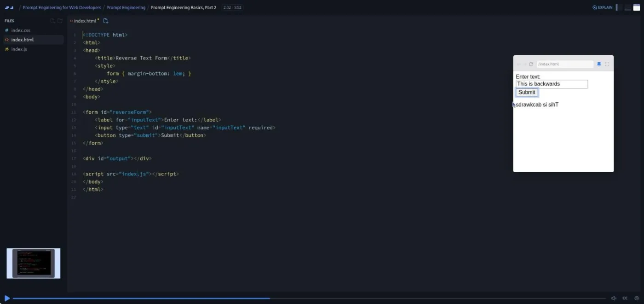Click the form margin-bottom style line
The width and height of the screenshot is (644, 304).
[x=149, y=74]
